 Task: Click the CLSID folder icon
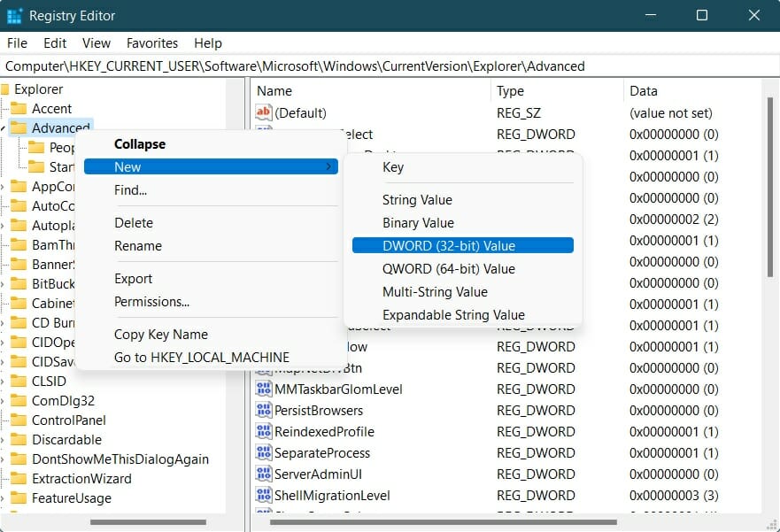[x=19, y=381]
